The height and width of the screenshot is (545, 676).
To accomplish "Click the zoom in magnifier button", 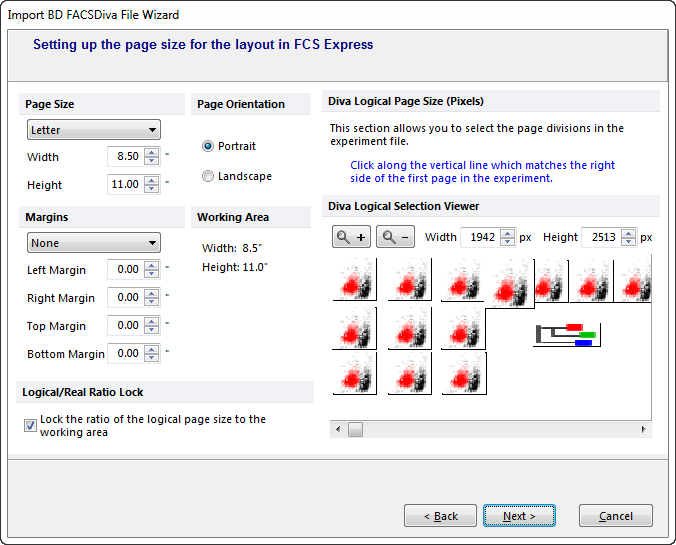I will coord(350,237).
